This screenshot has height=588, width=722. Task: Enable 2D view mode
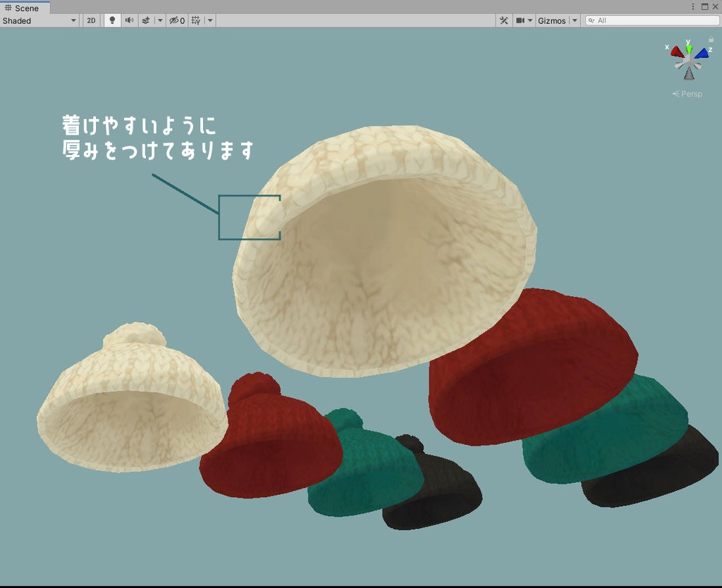(92, 20)
